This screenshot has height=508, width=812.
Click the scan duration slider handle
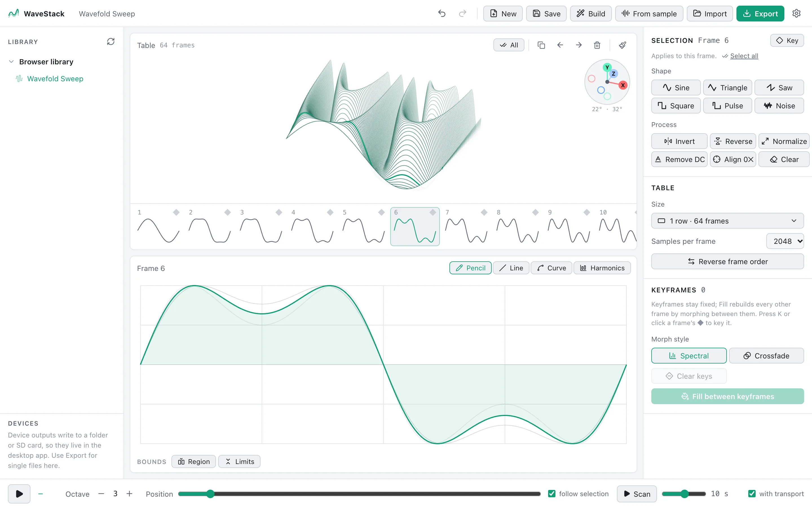point(684,494)
